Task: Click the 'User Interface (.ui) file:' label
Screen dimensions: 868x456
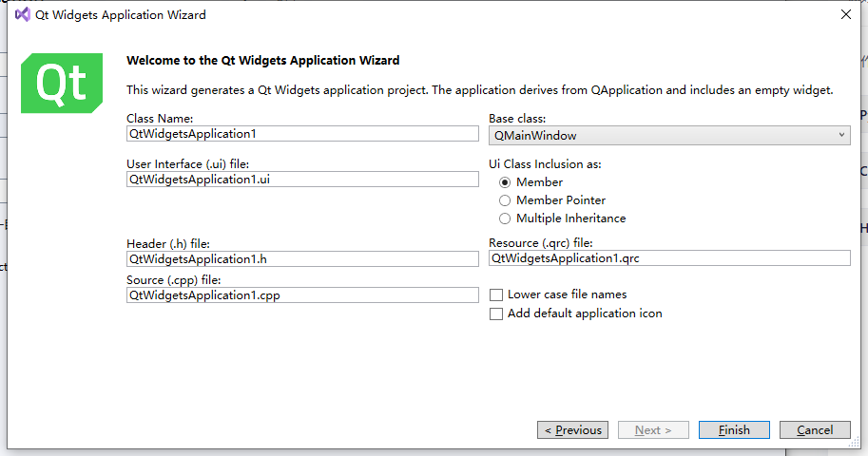Action: [x=187, y=164]
